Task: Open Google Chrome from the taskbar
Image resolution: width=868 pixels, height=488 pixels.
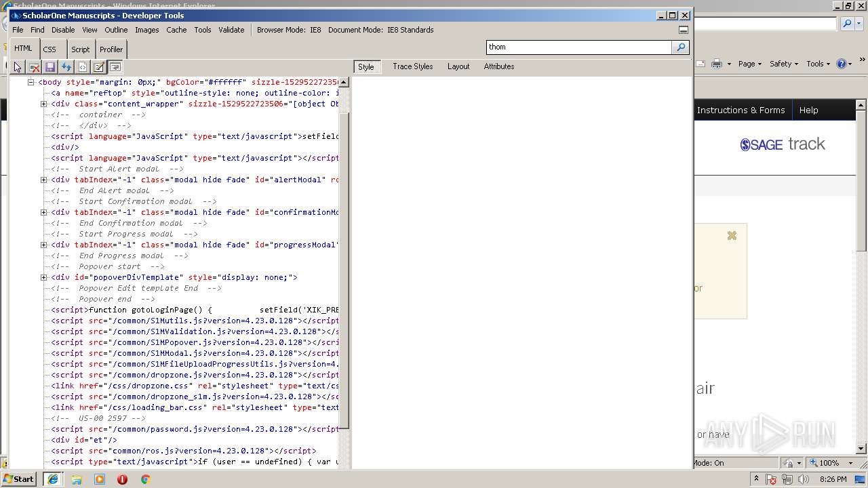Action: pos(145,479)
